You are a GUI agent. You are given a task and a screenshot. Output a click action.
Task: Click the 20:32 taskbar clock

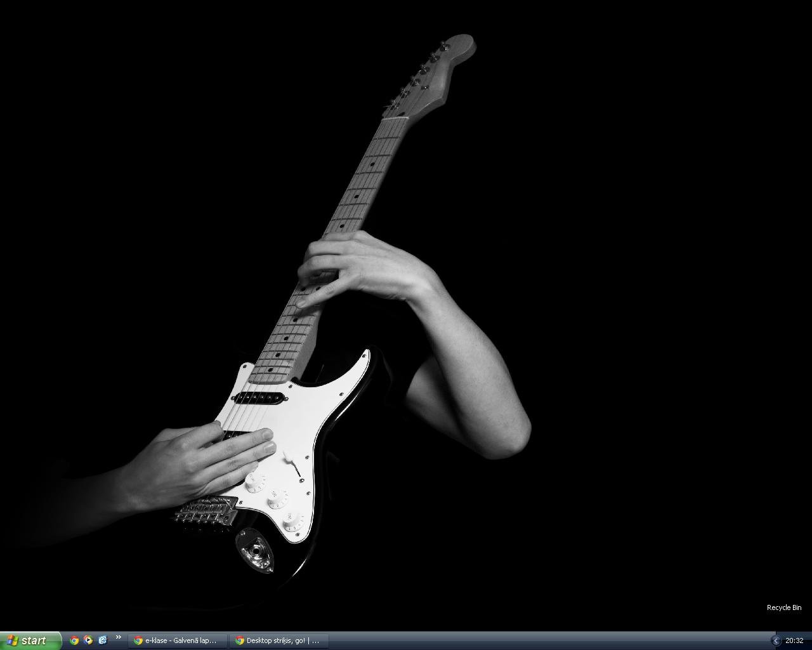click(x=794, y=640)
